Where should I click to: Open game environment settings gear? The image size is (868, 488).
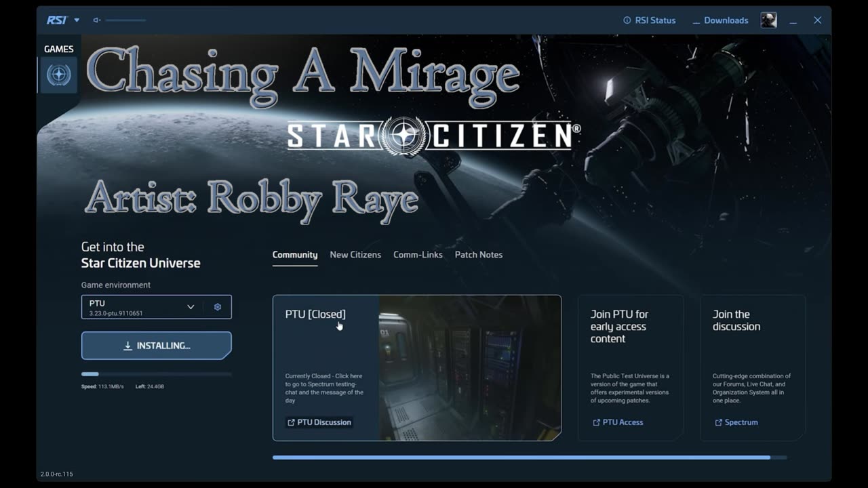pos(218,307)
